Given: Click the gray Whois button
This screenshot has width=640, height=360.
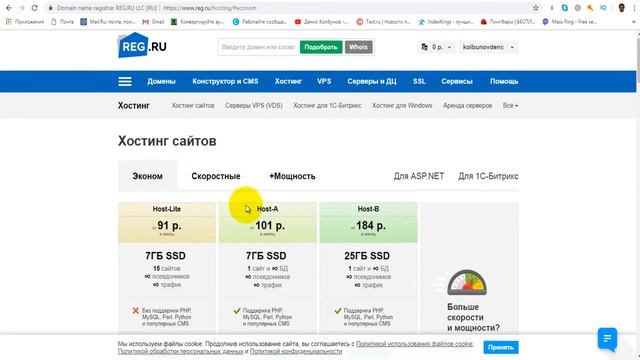Looking at the screenshot, I should tap(358, 47).
